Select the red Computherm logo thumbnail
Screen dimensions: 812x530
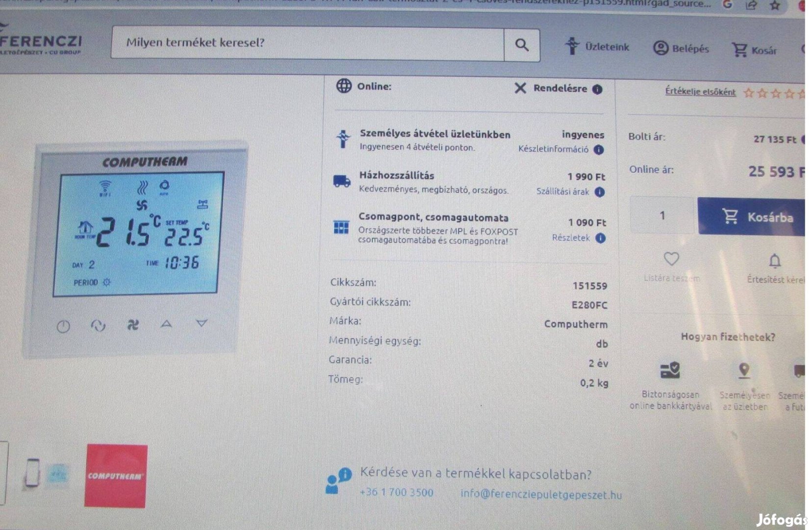[x=116, y=476]
